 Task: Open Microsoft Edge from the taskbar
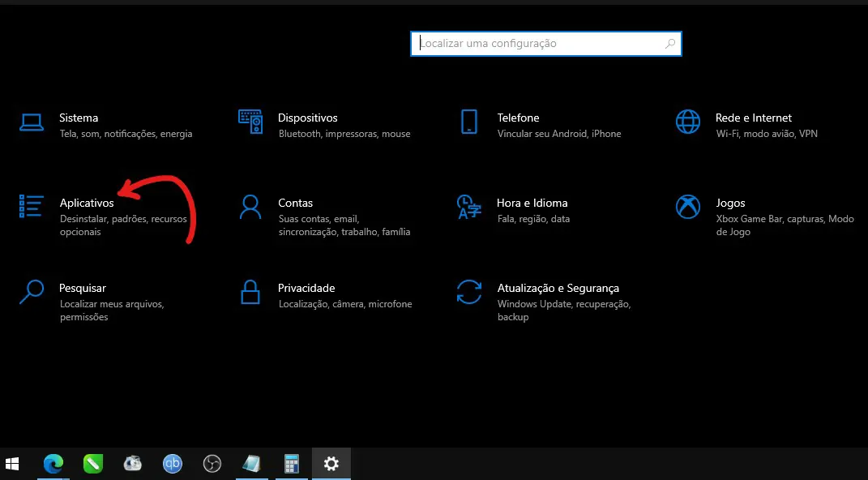(53, 464)
